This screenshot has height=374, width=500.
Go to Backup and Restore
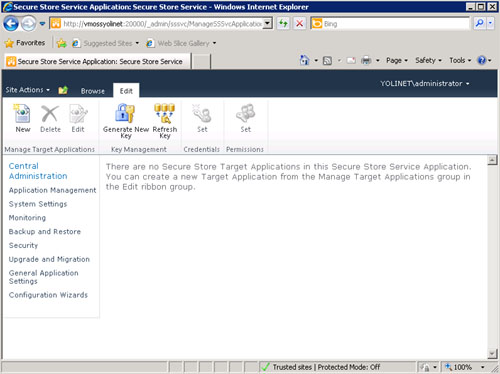pyautogui.click(x=45, y=232)
